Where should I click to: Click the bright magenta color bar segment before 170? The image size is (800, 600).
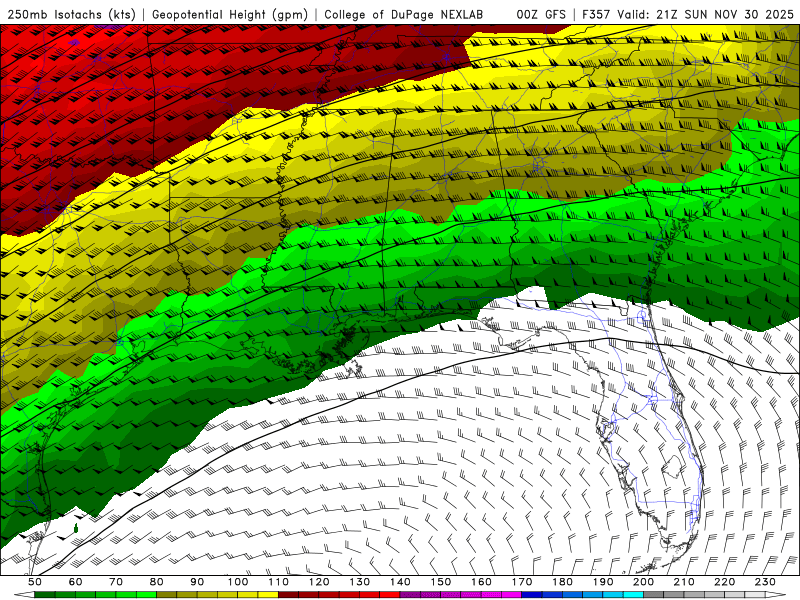(512, 595)
